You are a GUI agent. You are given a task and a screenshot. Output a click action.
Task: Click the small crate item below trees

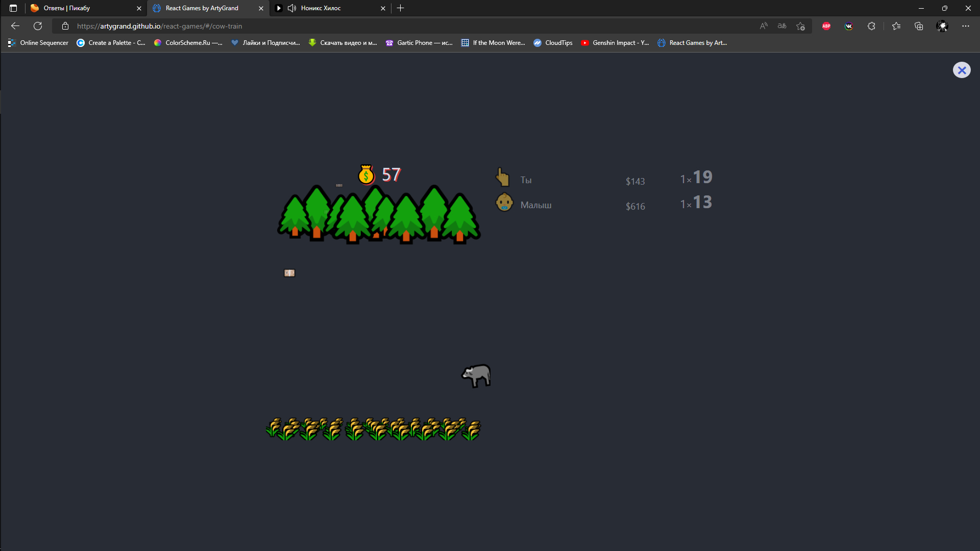click(289, 273)
